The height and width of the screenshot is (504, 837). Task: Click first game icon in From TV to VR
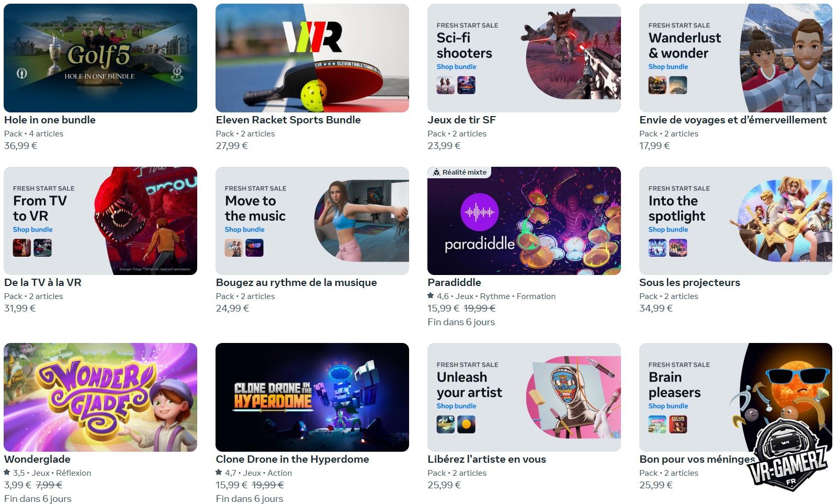tap(22, 248)
